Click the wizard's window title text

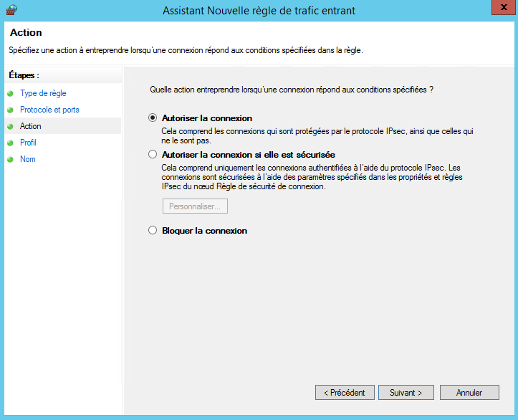259,11
